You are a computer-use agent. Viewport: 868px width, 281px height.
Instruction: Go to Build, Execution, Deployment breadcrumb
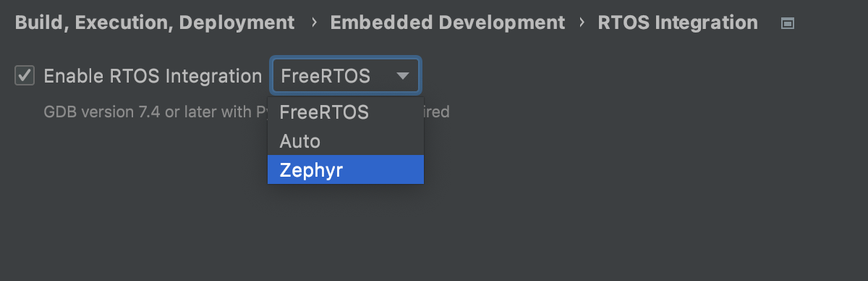coord(155,23)
